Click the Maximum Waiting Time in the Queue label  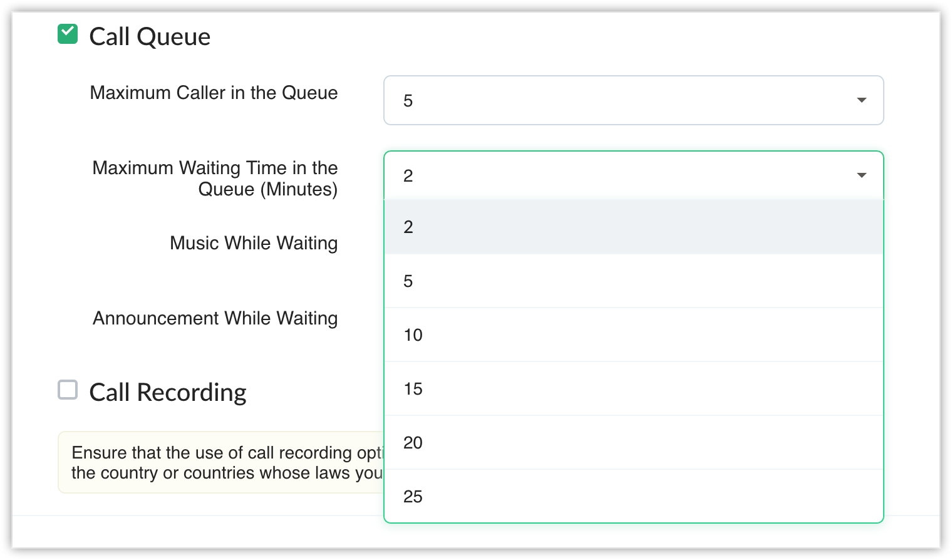[215, 178]
